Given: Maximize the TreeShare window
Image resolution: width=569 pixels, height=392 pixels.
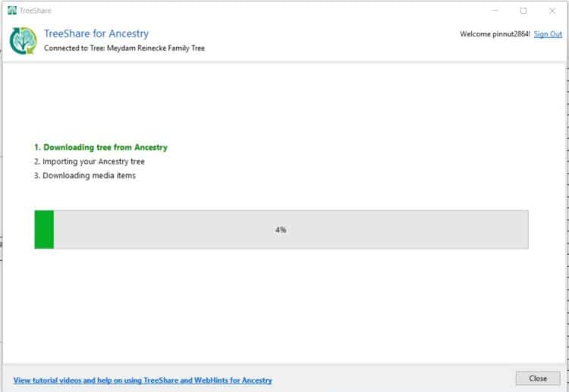Looking at the screenshot, I should pos(523,11).
